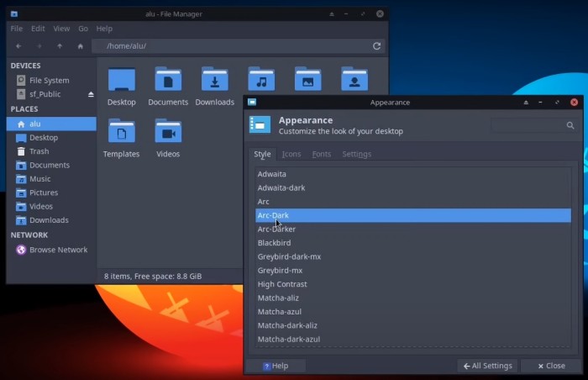Viewport: 588px width, 380px height.
Task: Click the Appearance title bar window icon
Action: coord(252,102)
